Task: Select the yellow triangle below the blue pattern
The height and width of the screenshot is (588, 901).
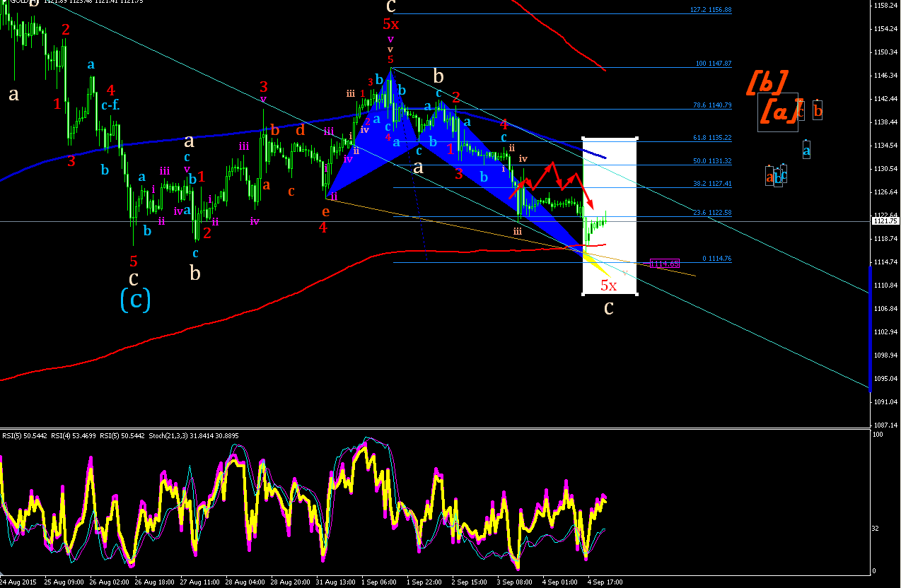Action: [x=595, y=265]
